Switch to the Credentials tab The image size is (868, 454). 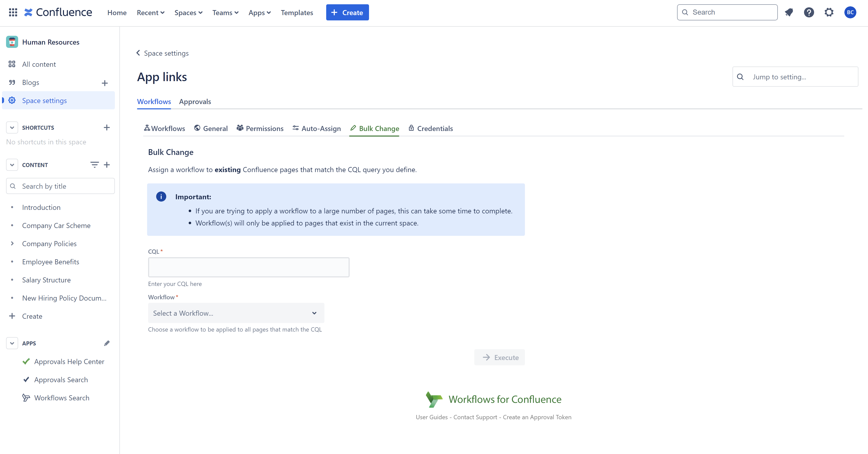431,128
